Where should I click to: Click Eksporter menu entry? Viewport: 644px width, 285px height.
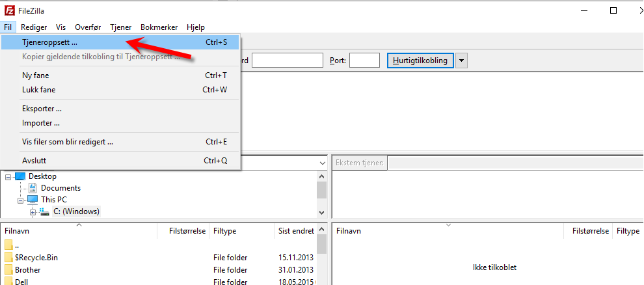click(120, 109)
